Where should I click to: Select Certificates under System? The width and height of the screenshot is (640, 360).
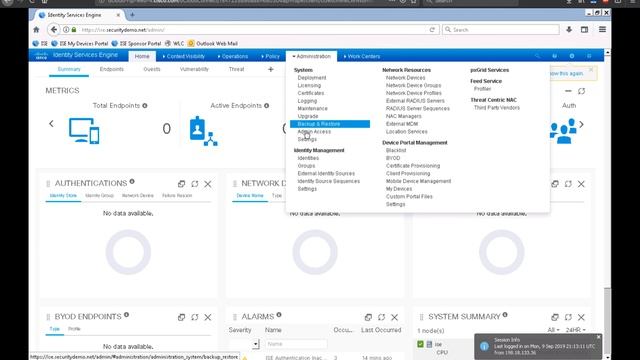[x=311, y=93]
